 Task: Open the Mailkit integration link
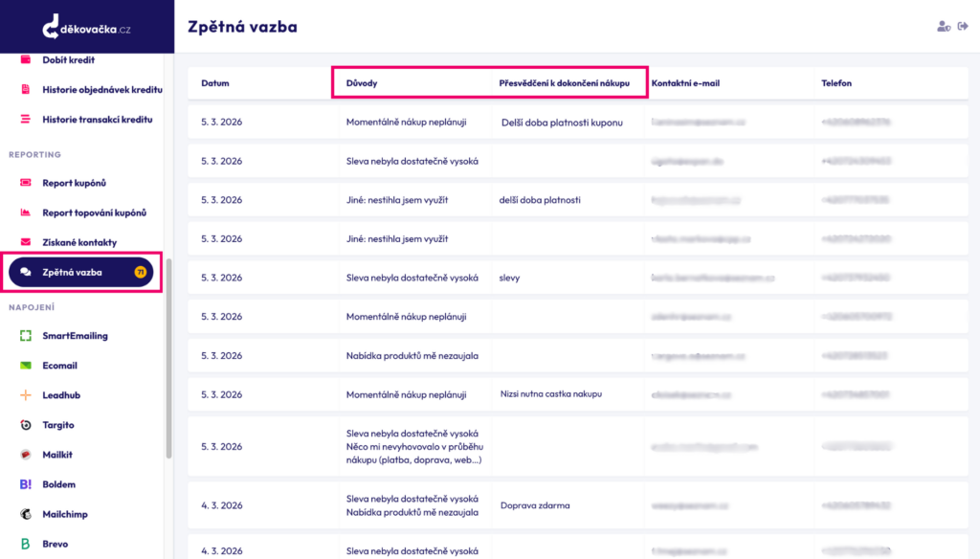(x=57, y=455)
